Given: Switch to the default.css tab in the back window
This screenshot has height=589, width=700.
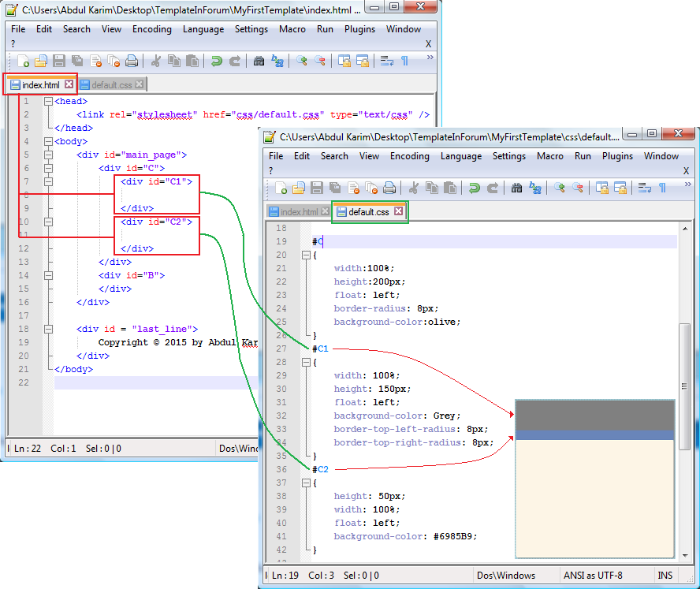Looking at the screenshot, I should [111, 84].
